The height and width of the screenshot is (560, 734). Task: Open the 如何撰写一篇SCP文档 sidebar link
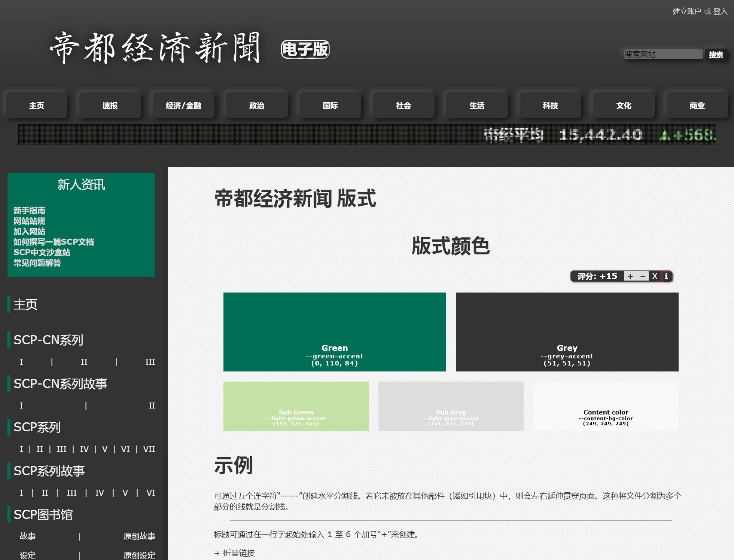[54, 242]
